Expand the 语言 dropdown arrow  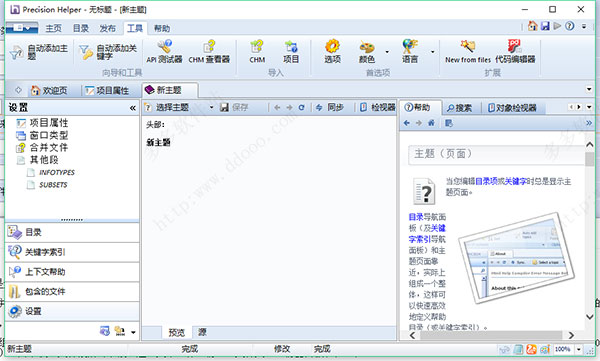432,52
